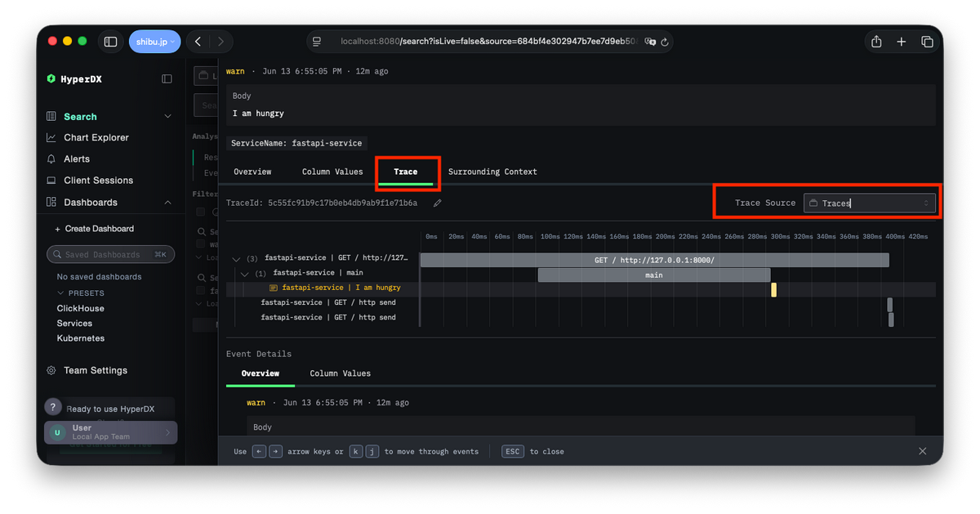Go back with browser back arrow

click(x=198, y=42)
